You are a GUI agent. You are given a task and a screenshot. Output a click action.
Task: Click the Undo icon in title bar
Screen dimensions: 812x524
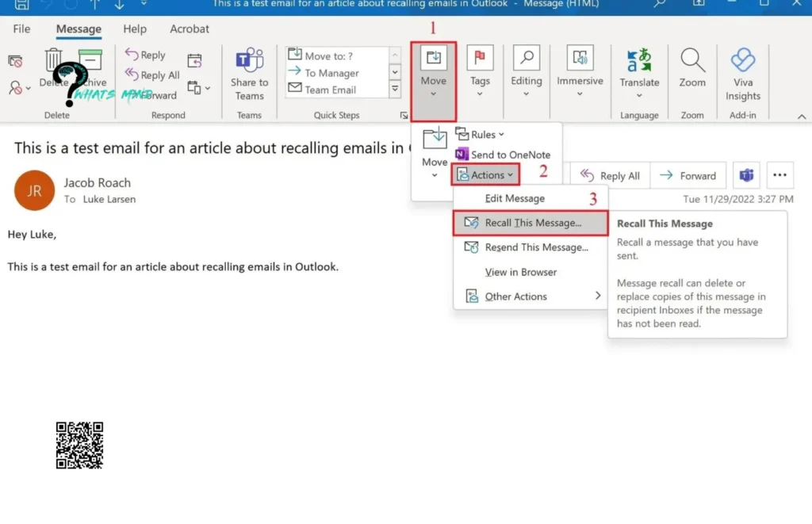click(47, 5)
